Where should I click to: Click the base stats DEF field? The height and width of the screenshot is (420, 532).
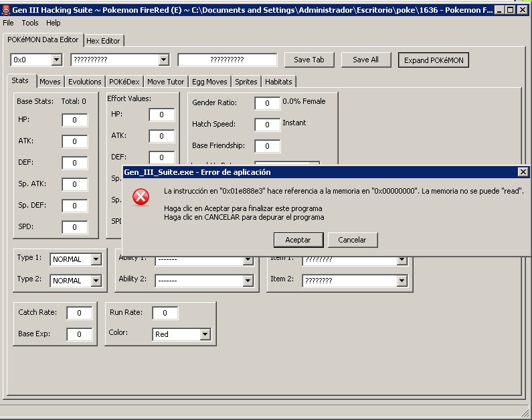point(75,163)
